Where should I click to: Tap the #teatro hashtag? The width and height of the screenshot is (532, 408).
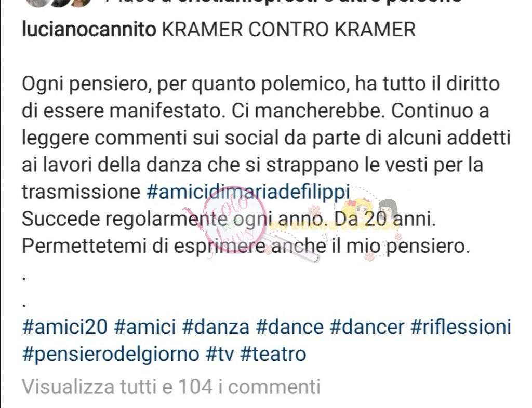pos(273,355)
